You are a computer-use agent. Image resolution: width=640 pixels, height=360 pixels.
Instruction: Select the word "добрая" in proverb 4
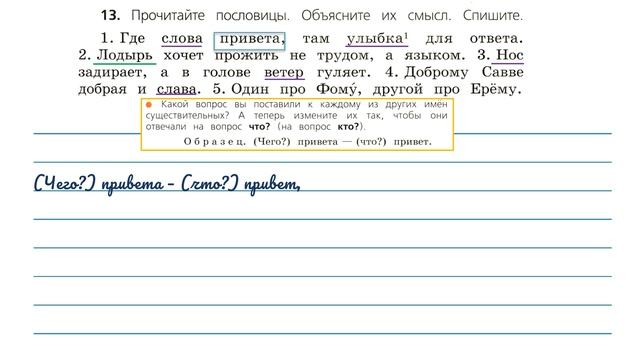tap(102, 90)
